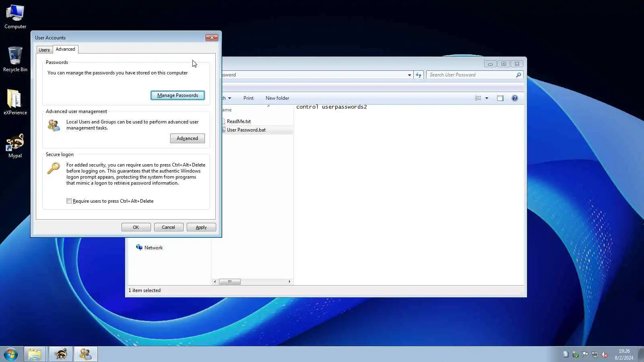Select the Advanced tab in User Accounts

pyautogui.click(x=65, y=49)
